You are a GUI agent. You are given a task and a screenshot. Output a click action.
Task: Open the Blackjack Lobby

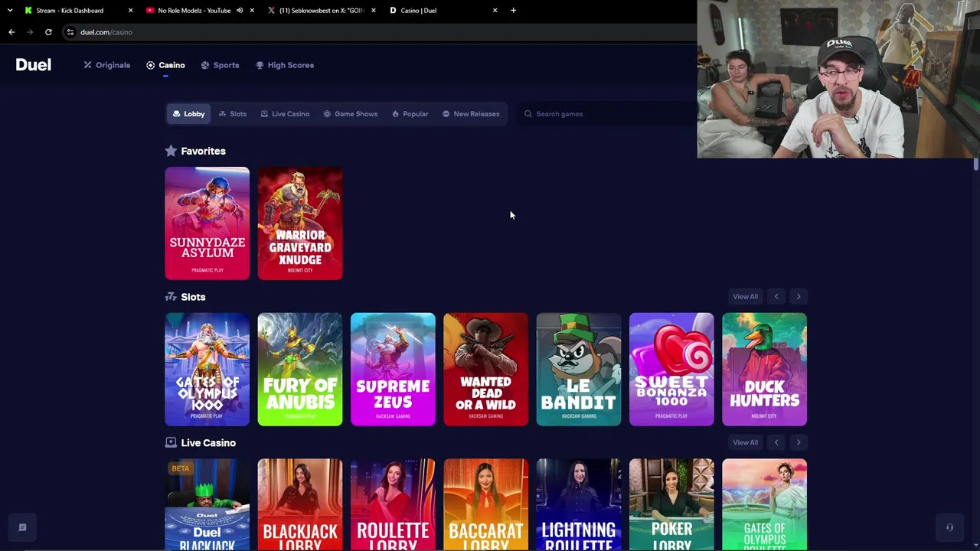click(300, 504)
